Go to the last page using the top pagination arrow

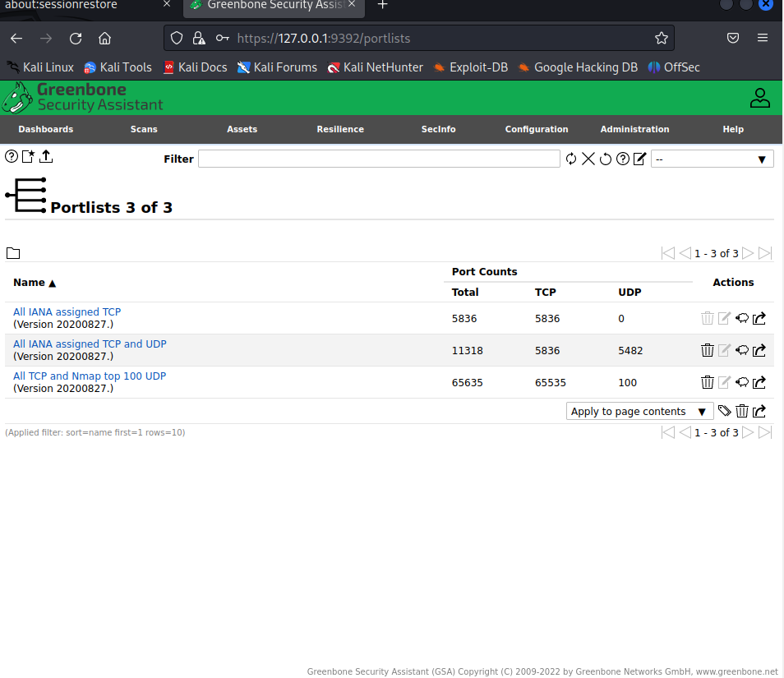[764, 253]
